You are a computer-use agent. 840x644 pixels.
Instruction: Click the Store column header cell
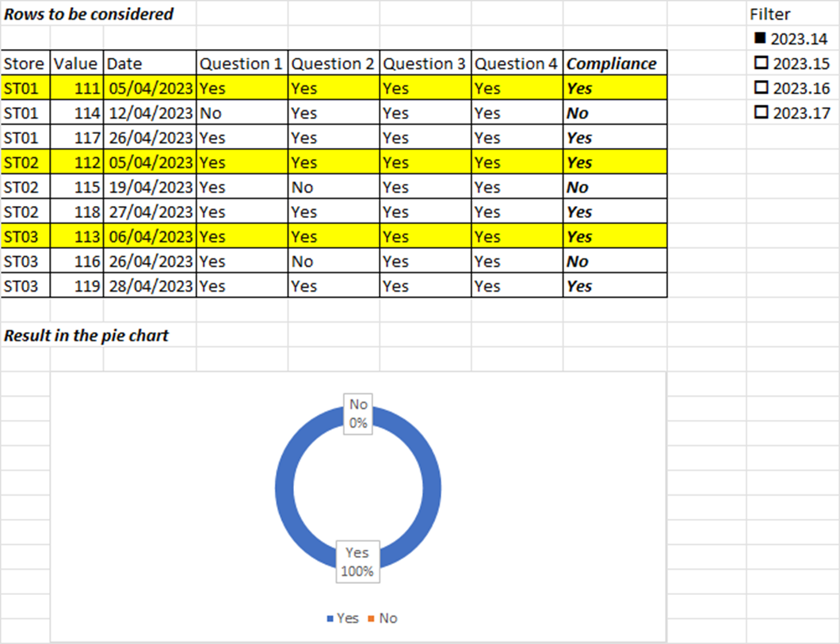pos(25,63)
